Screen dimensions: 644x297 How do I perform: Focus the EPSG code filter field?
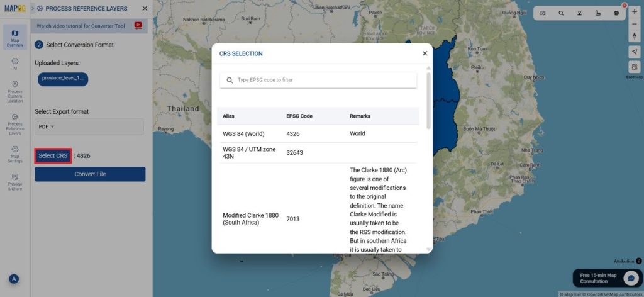pos(318,80)
